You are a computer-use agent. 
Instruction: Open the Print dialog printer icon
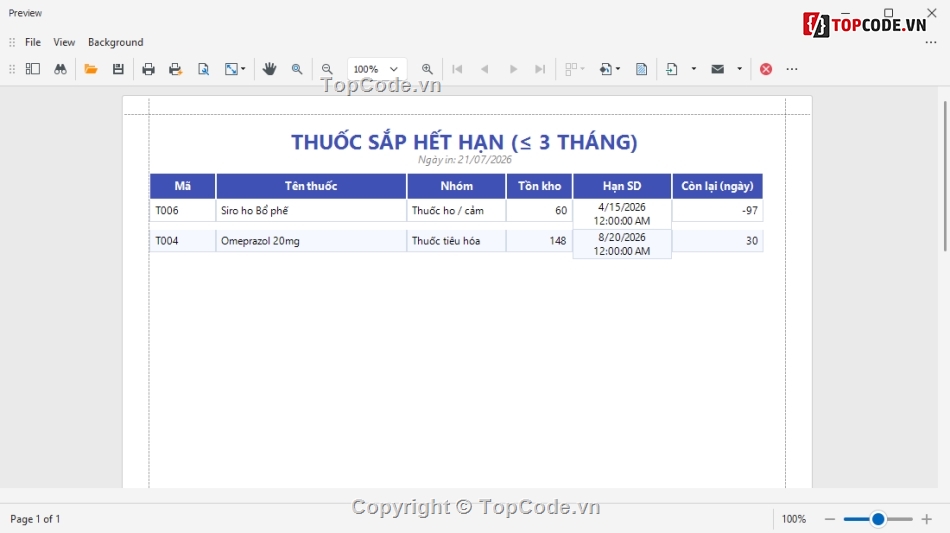(148, 69)
